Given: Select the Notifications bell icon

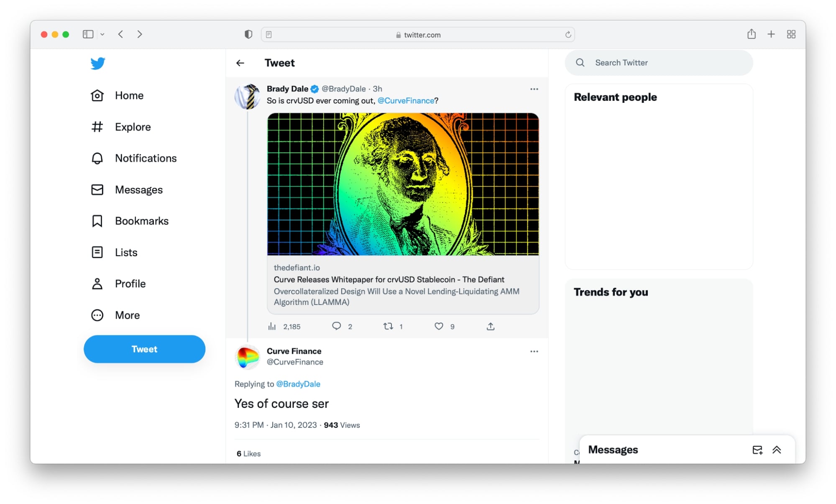Looking at the screenshot, I should click(97, 158).
